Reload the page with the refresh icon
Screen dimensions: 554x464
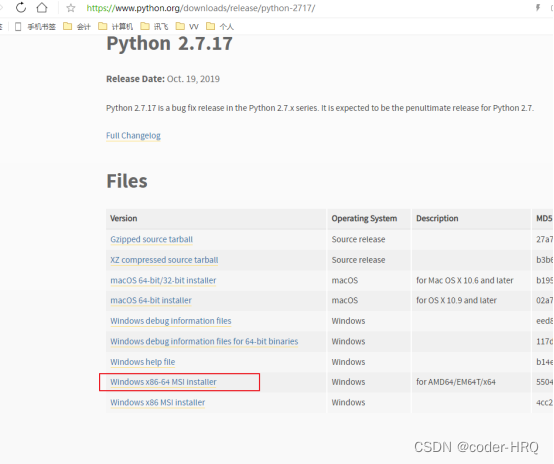(21, 7)
